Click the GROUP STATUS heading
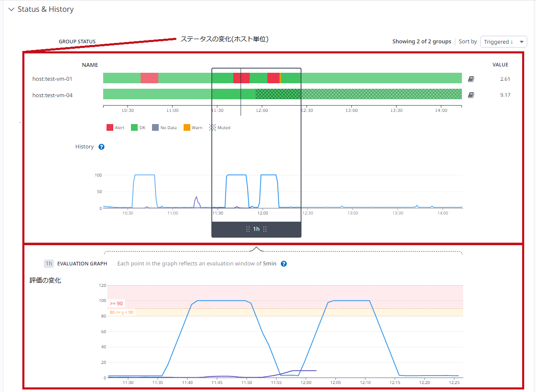 (x=77, y=42)
